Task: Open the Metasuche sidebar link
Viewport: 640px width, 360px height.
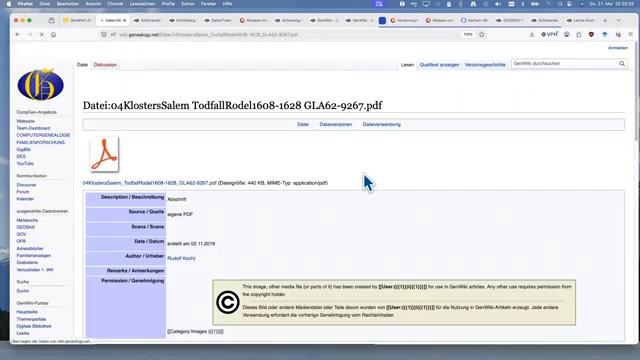Action: coord(27,220)
